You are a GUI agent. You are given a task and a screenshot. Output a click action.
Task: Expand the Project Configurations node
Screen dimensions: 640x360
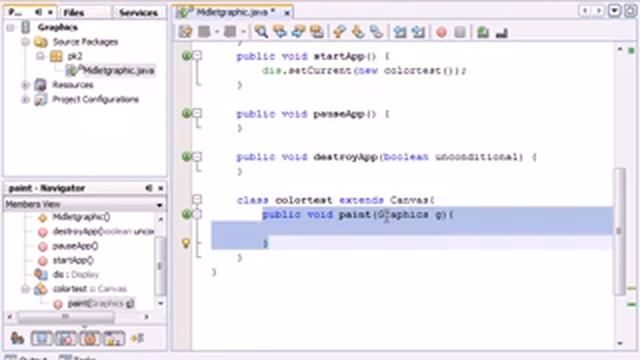tap(25, 99)
